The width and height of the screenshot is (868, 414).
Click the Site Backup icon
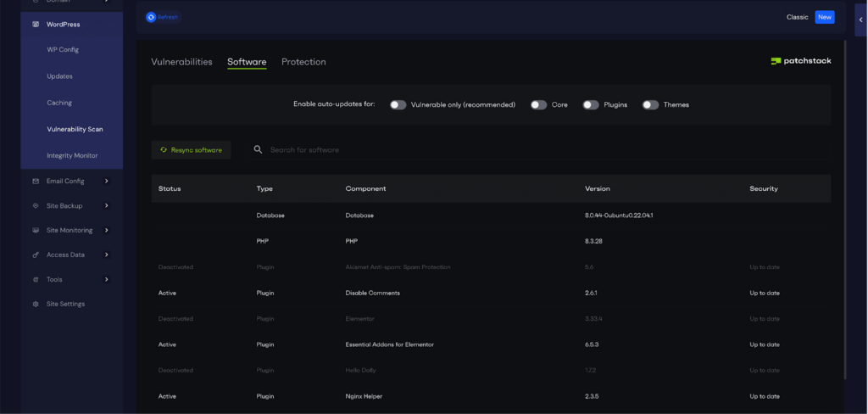coord(36,205)
